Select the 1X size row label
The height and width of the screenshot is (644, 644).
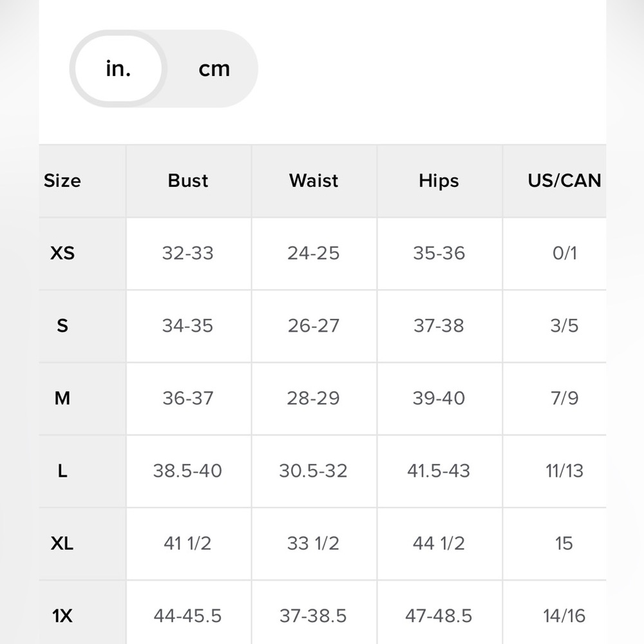tap(62, 616)
